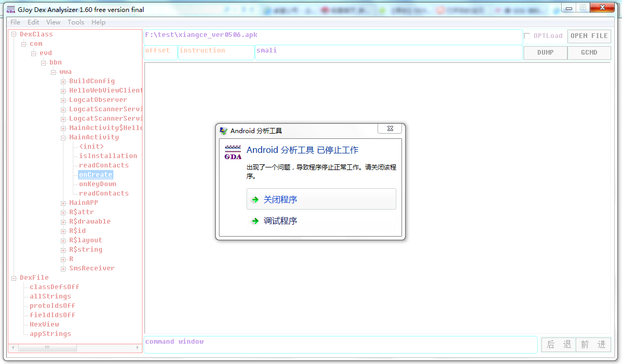Click the DUMP button
This screenshot has width=622, height=364.
click(x=546, y=53)
